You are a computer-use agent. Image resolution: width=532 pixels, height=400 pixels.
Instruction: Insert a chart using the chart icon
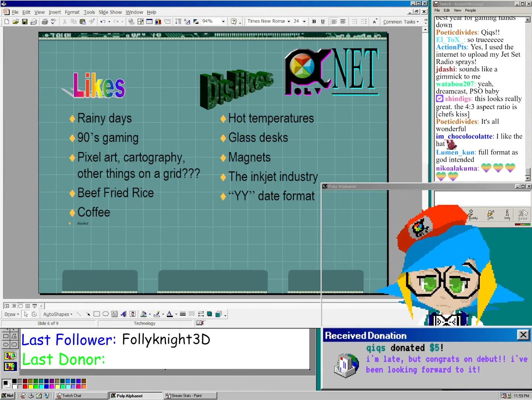tap(158, 22)
